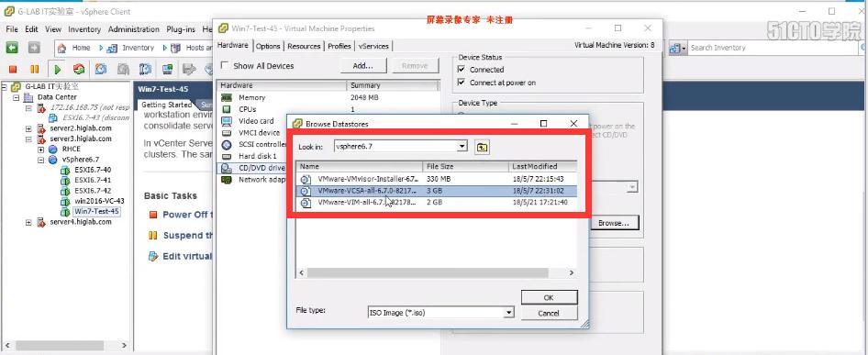The image size is (868, 355).
Task: Switch to the Options tab
Action: point(268,47)
